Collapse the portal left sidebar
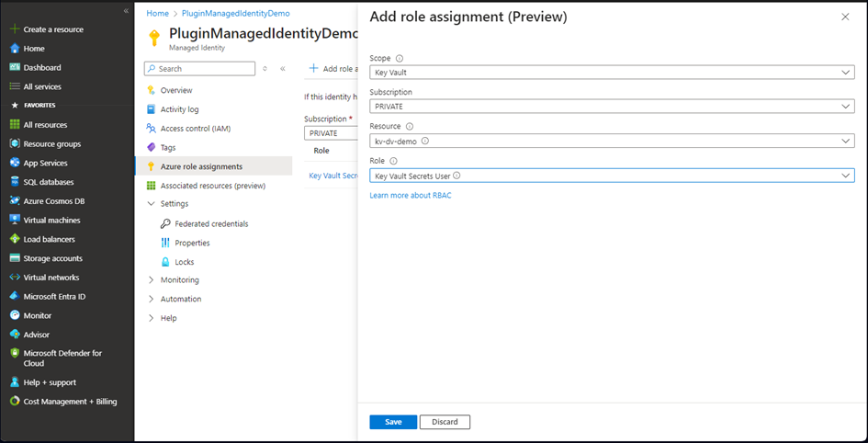The width and height of the screenshot is (868, 443). tap(126, 10)
